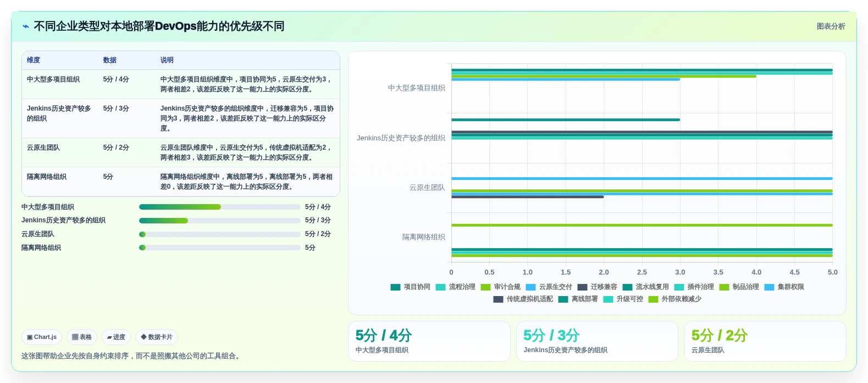Click the 5分 / 4分 value in table
The height and width of the screenshot is (383, 868).
tap(116, 79)
